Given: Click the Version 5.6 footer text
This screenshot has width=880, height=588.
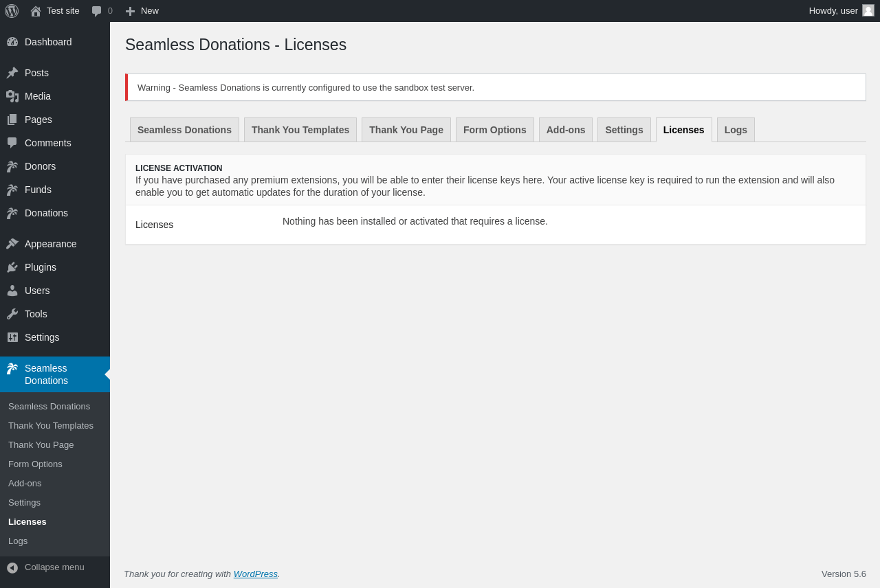Looking at the screenshot, I should (844, 574).
